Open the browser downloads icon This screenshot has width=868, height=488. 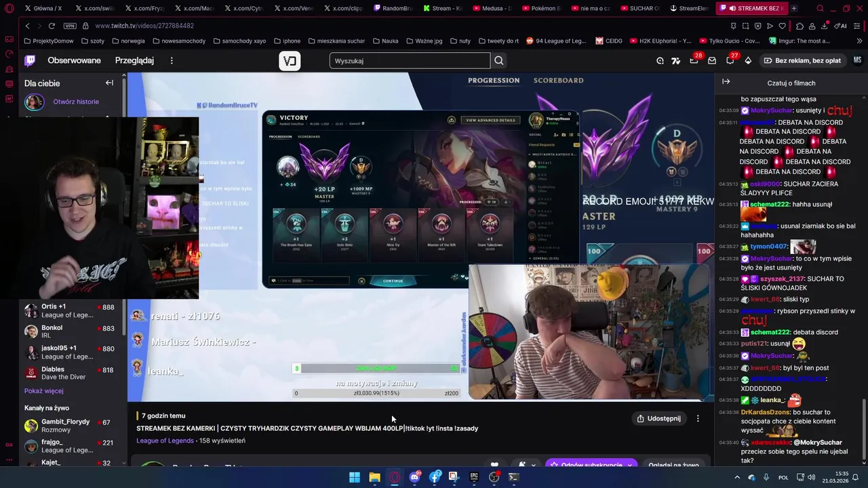(825, 26)
